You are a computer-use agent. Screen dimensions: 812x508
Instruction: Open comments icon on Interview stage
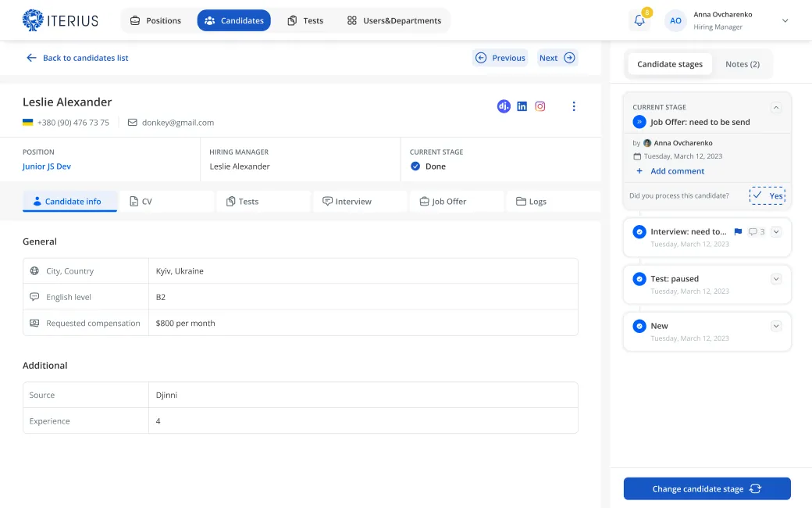[753, 232]
